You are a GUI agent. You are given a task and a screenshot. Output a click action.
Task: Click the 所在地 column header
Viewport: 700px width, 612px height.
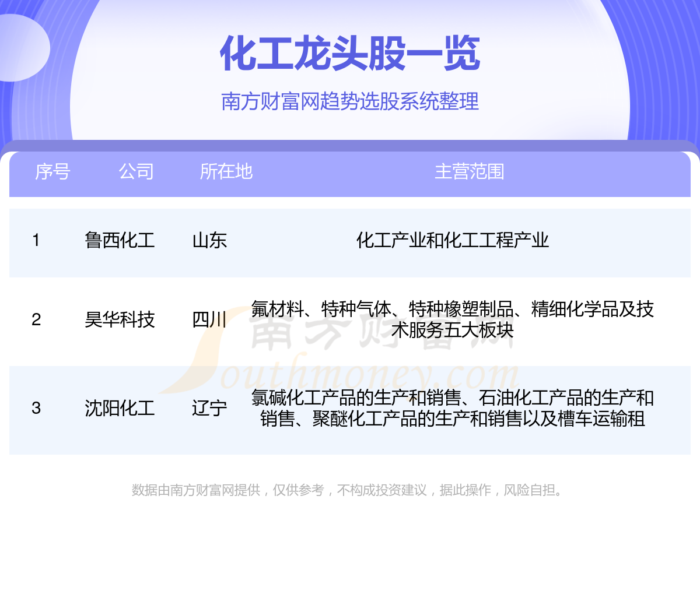tap(226, 171)
